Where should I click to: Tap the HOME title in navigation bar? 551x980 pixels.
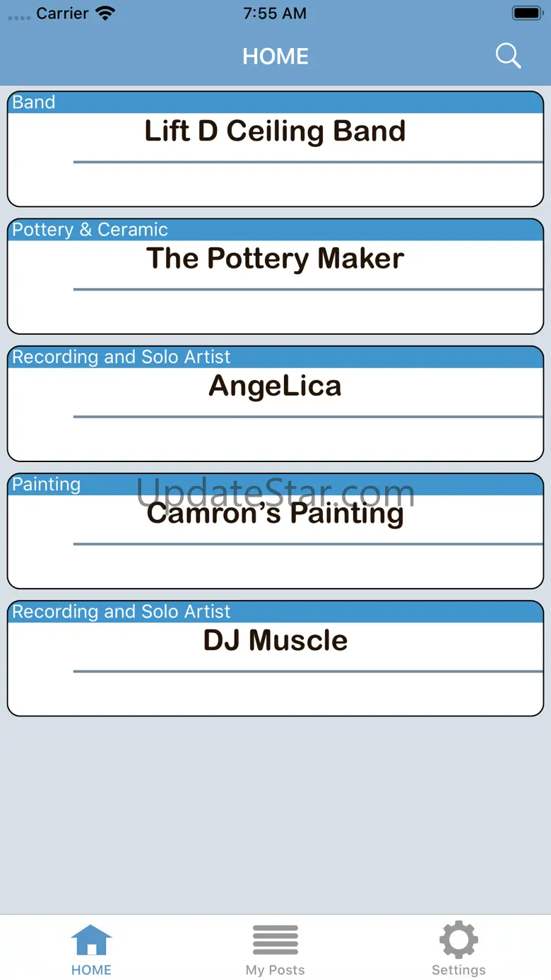(275, 57)
